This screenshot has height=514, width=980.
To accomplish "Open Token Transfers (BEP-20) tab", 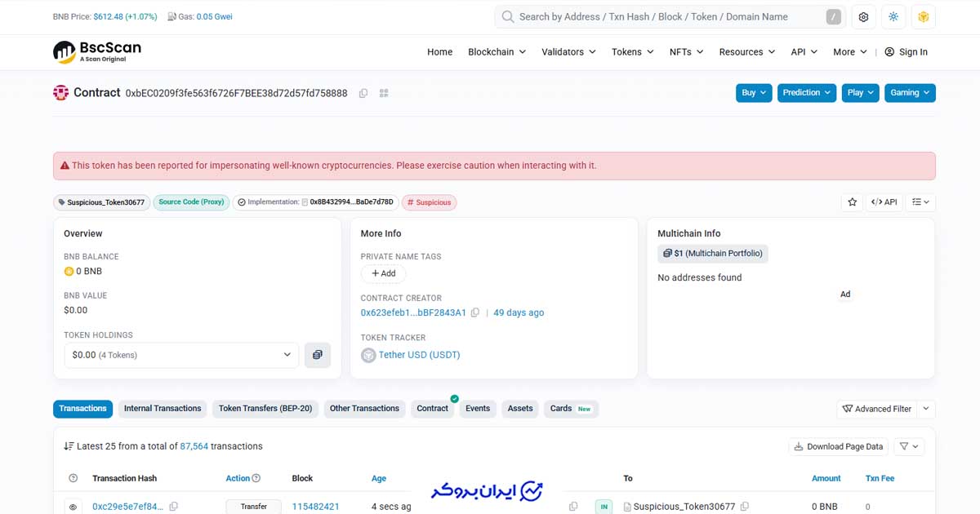I will click(x=265, y=409).
